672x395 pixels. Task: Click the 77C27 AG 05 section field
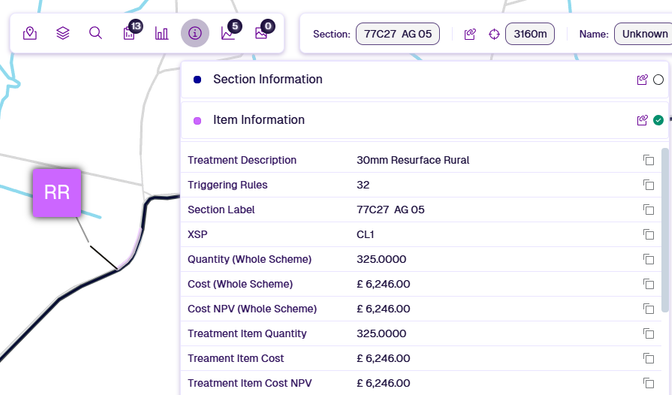click(398, 34)
